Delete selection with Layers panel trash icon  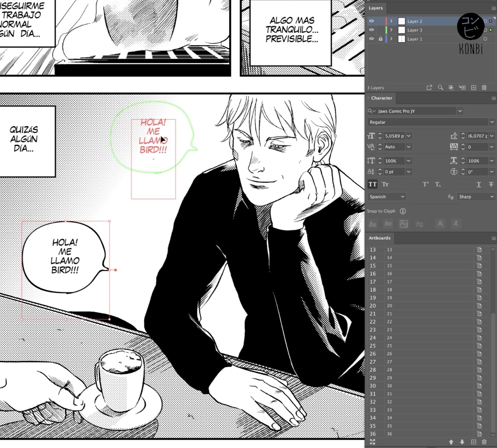tap(484, 88)
